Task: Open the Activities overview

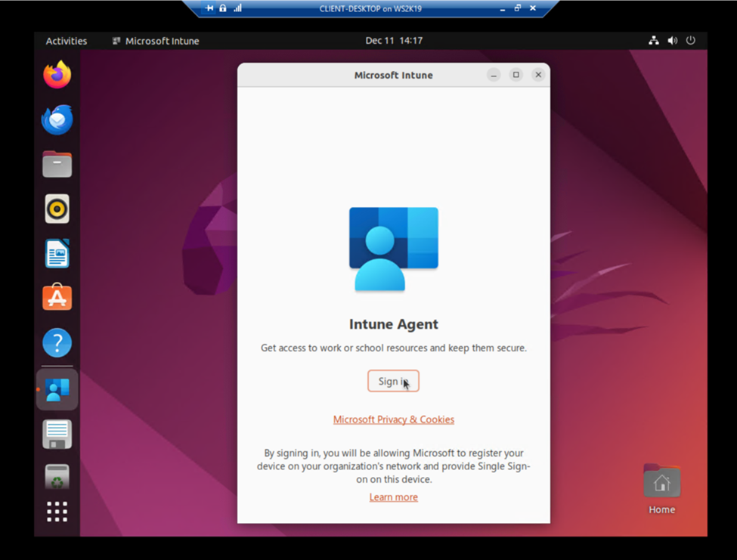Action: (x=67, y=41)
